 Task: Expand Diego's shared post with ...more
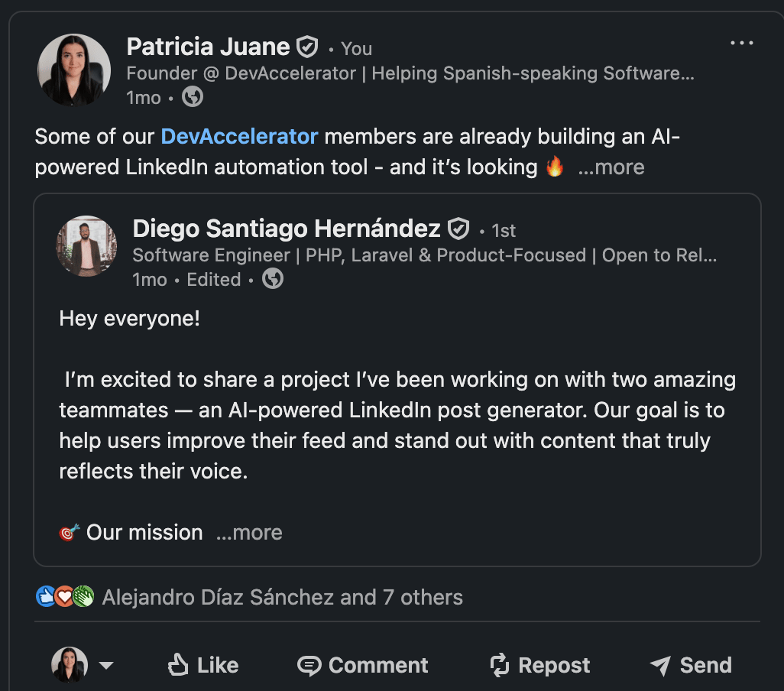point(249,533)
